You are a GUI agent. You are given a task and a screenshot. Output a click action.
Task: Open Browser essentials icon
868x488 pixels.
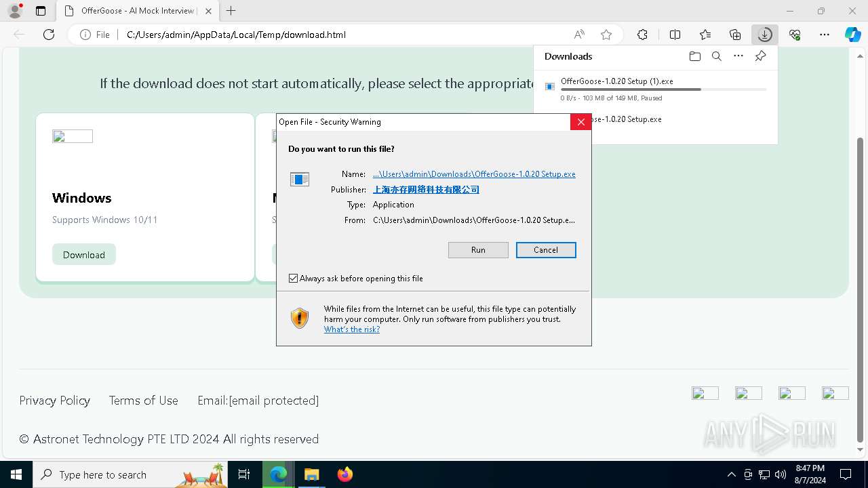[x=795, y=35]
